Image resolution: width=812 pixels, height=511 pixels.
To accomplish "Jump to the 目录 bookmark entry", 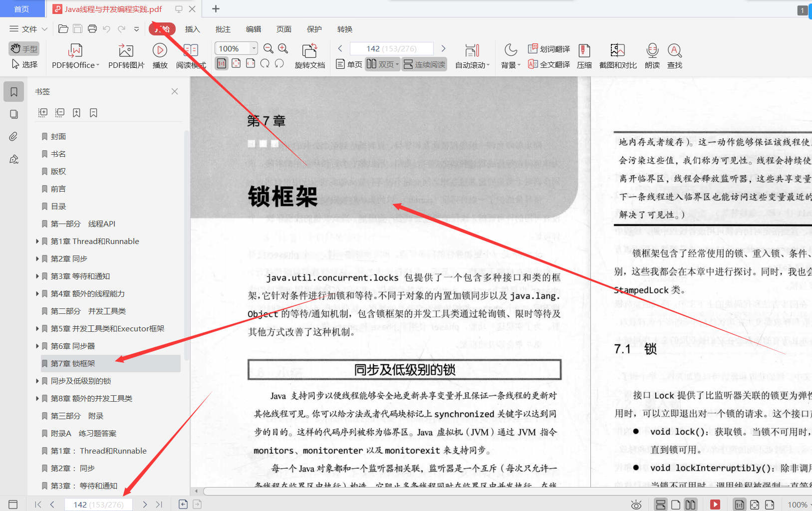I will (58, 206).
